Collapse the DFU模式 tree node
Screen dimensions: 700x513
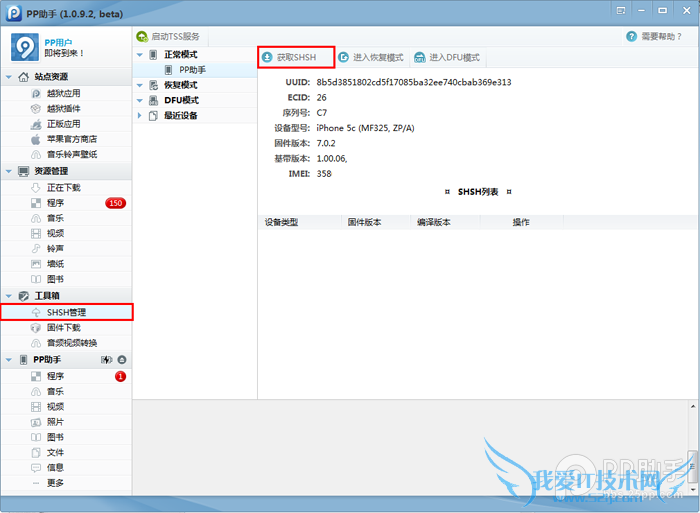[x=140, y=100]
